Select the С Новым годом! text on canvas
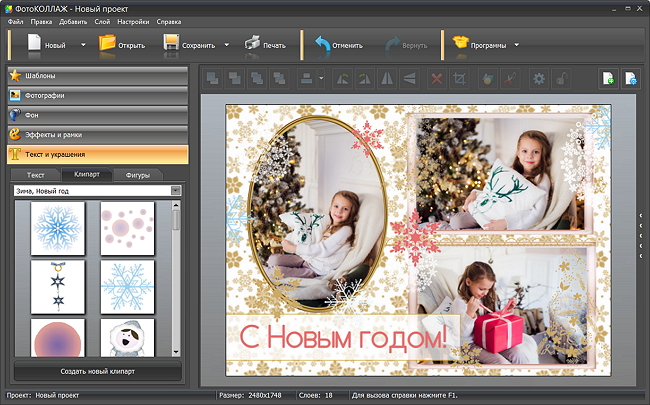This screenshot has width=650, height=405. (343, 338)
